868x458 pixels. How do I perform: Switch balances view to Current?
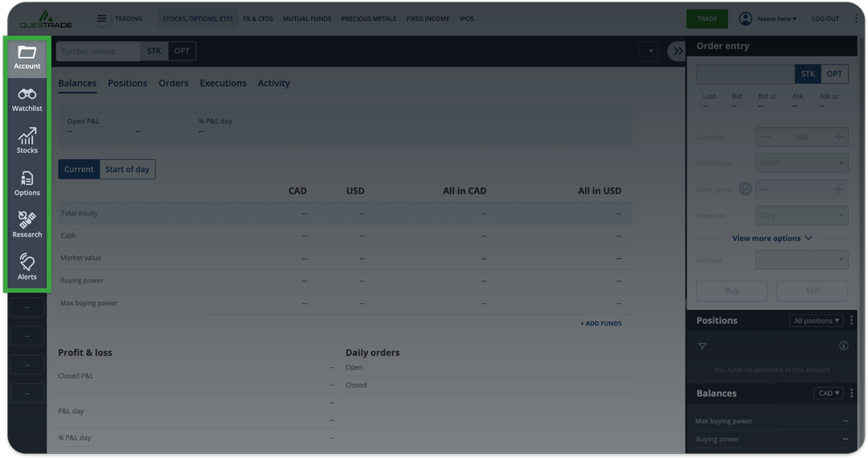[x=79, y=170]
